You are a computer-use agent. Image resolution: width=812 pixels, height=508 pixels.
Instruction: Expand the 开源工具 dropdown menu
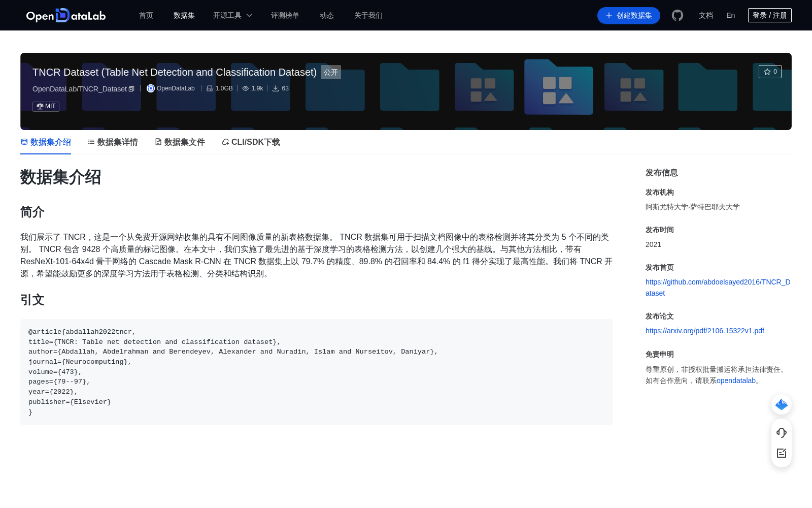coord(232,15)
